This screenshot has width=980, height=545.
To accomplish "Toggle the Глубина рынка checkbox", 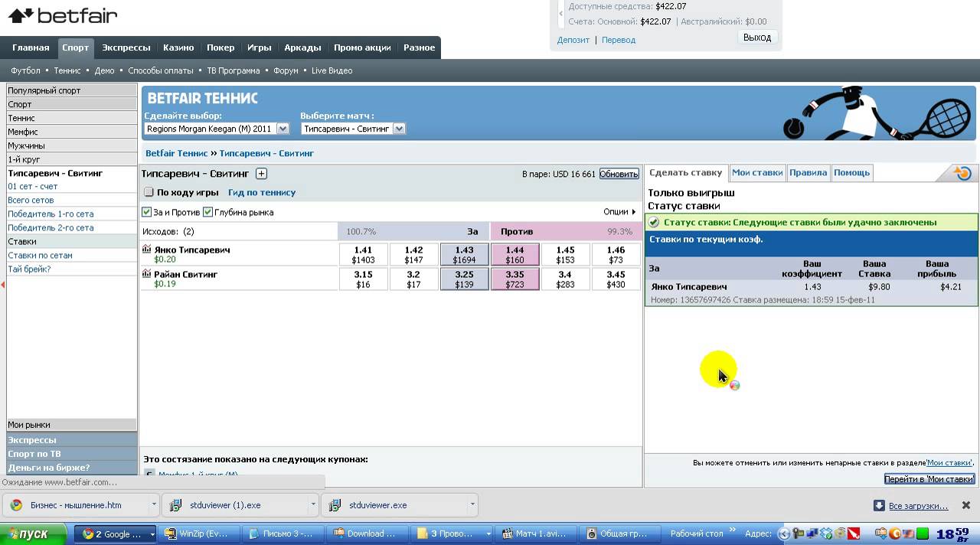I will tap(207, 212).
